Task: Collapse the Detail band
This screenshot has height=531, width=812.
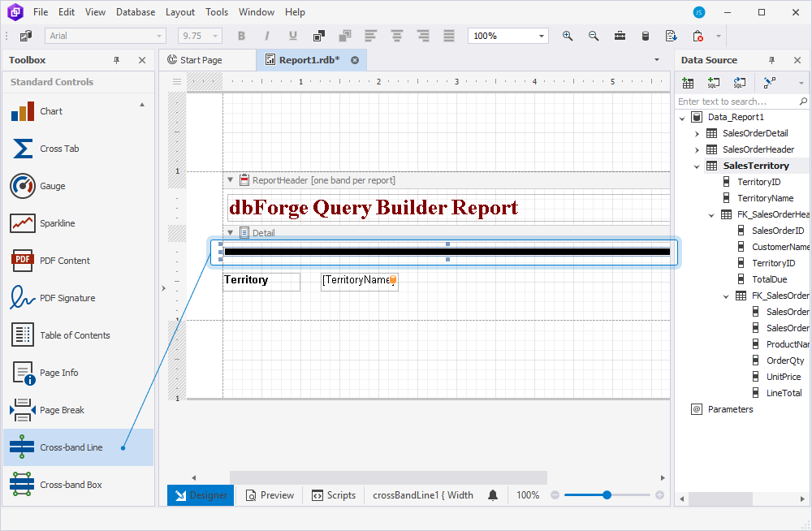Action: [231, 232]
